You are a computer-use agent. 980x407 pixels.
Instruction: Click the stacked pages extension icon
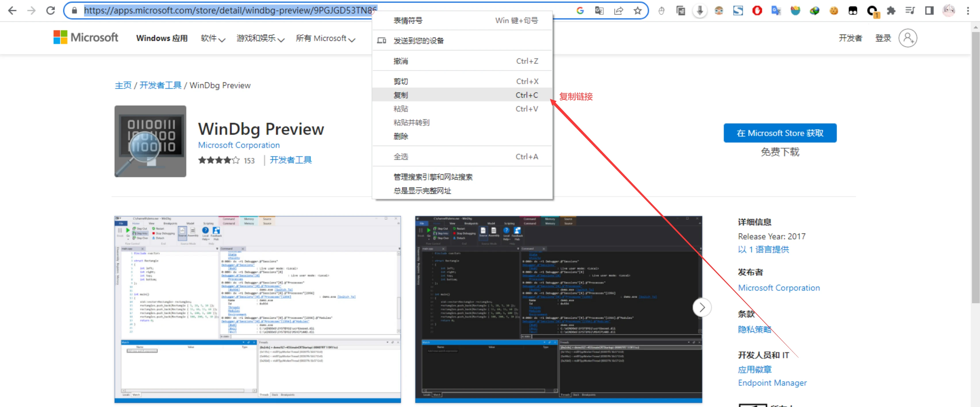(x=681, y=11)
